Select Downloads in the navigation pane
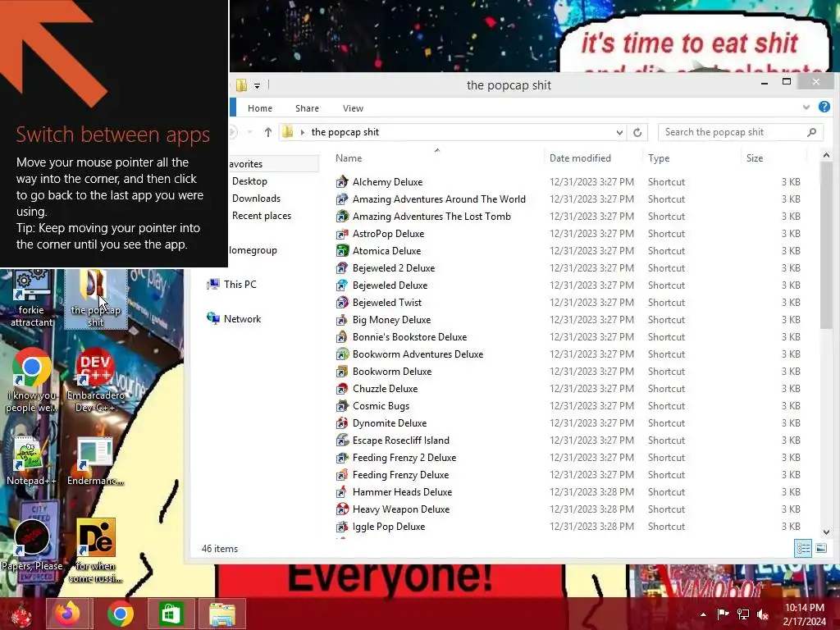The width and height of the screenshot is (840, 630). pos(256,199)
